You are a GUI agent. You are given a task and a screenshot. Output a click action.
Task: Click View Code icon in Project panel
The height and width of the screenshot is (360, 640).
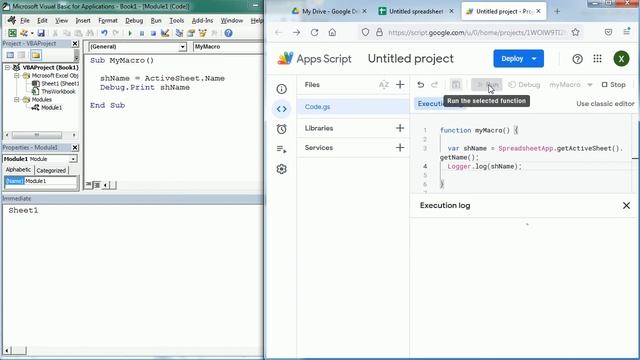click(10, 55)
